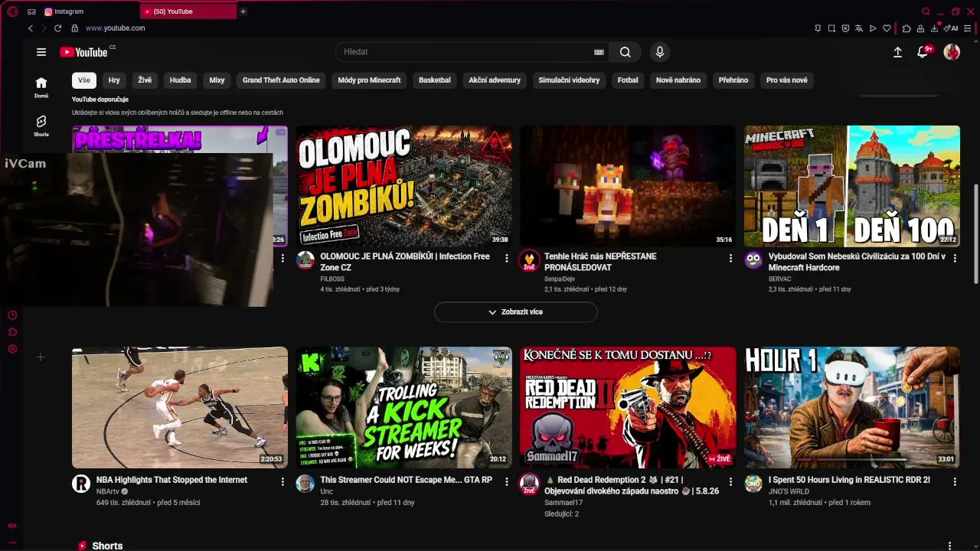Open the YouTube create upload icon
The height and width of the screenshot is (551, 980).
897,52
